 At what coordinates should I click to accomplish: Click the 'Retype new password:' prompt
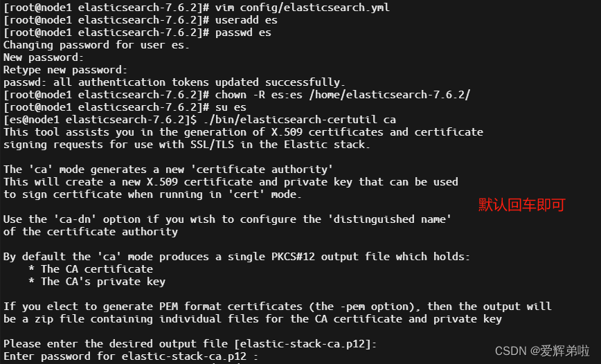(65, 70)
